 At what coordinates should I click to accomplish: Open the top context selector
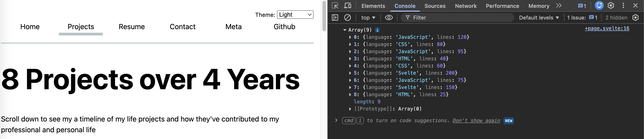tap(368, 17)
